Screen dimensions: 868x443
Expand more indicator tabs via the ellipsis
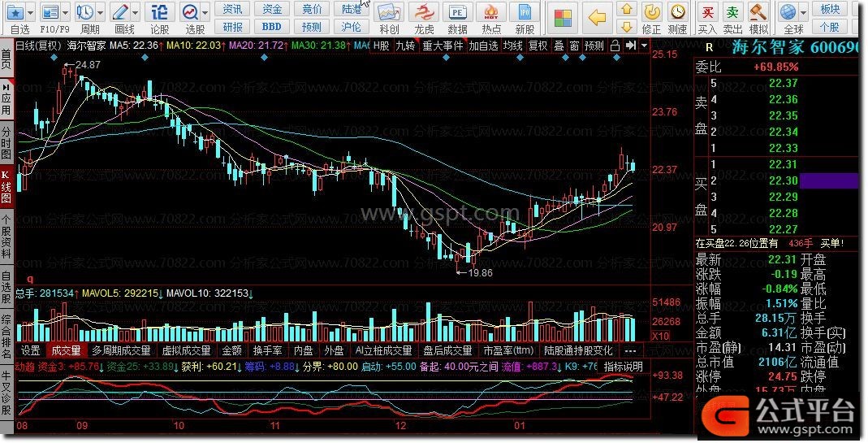pos(630,350)
